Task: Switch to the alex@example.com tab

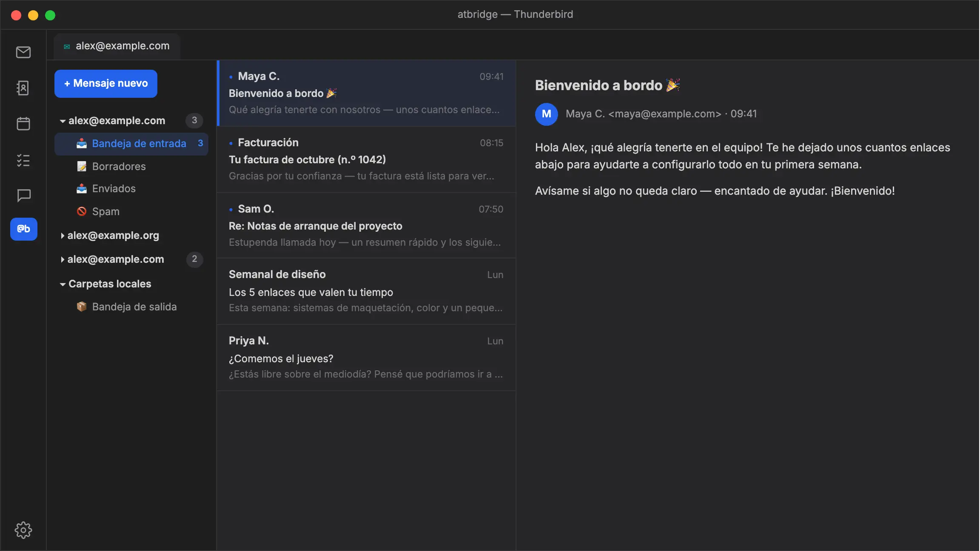Action: (x=117, y=46)
